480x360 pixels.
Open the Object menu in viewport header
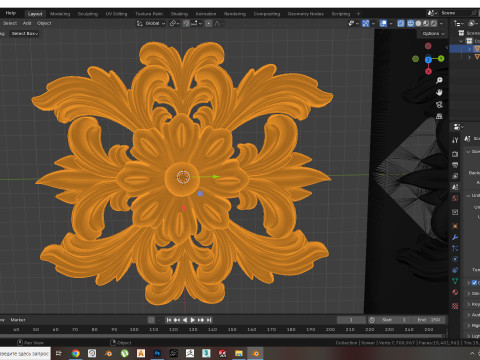44,23
